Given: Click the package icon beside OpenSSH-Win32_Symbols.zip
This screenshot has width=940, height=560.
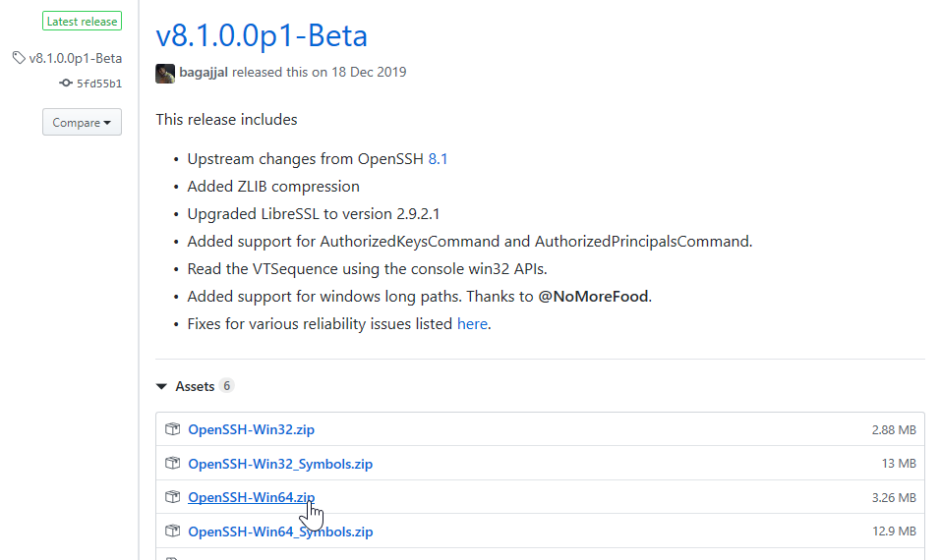Looking at the screenshot, I should 173,463.
